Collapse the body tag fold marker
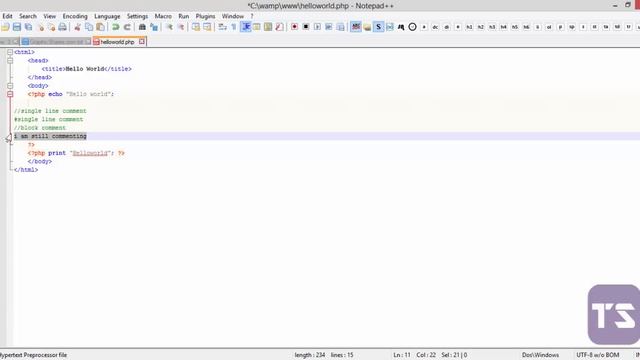 [x=10, y=86]
